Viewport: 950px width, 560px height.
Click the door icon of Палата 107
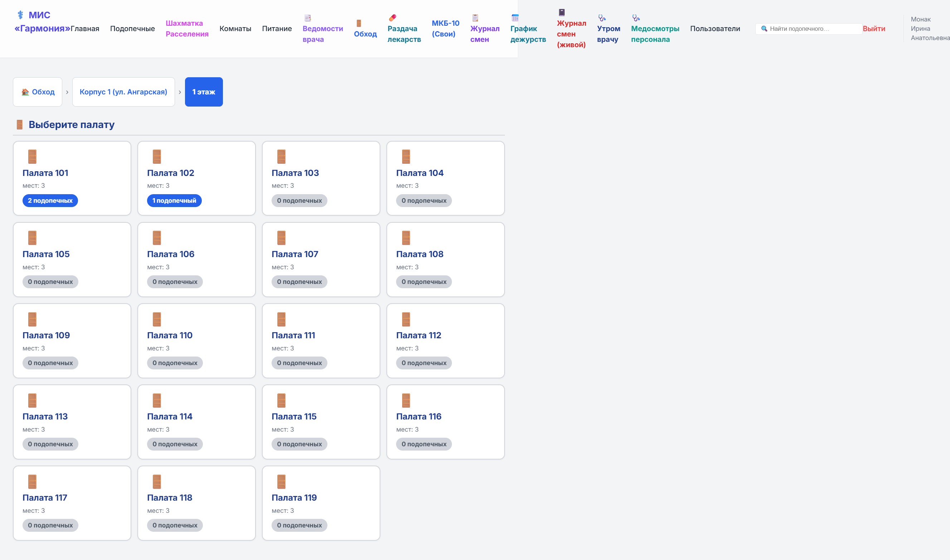pyautogui.click(x=281, y=238)
